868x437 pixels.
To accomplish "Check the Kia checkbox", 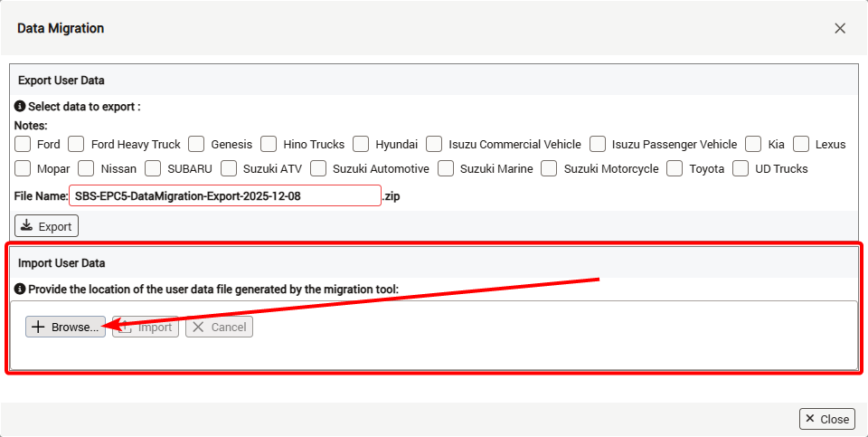I will 754,144.
